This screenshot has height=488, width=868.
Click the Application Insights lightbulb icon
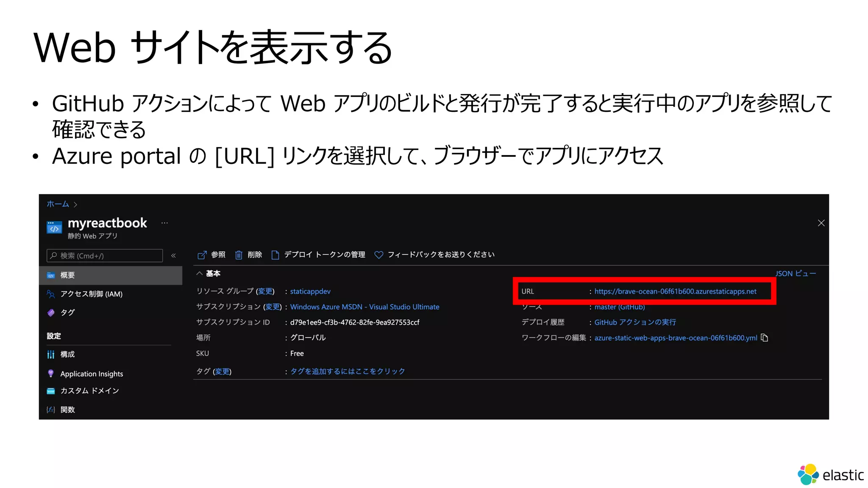(x=51, y=373)
